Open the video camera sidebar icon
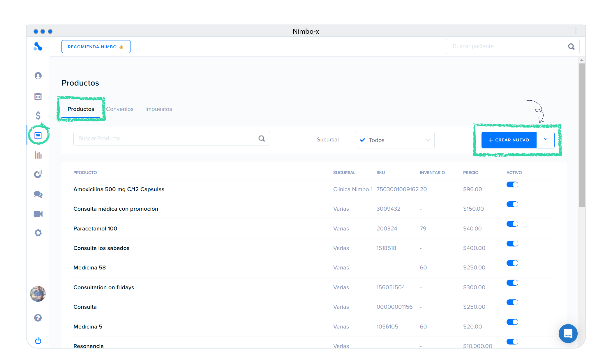This screenshot has height=364, width=612. (x=38, y=214)
